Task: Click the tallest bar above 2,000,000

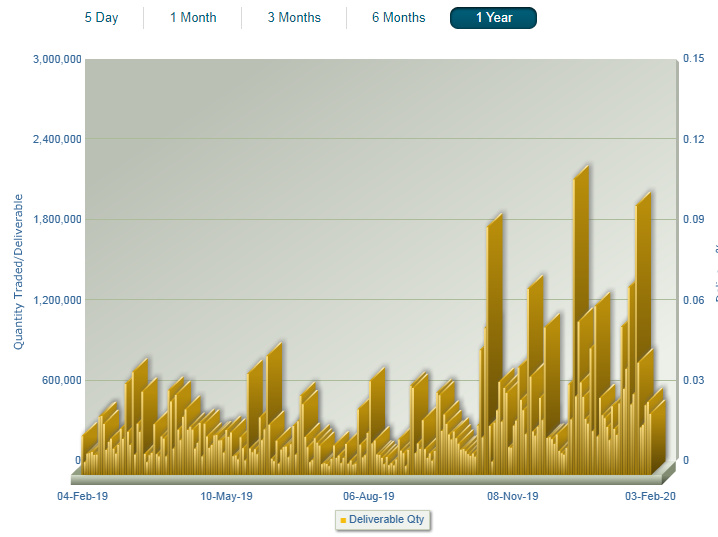Action: [579, 320]
